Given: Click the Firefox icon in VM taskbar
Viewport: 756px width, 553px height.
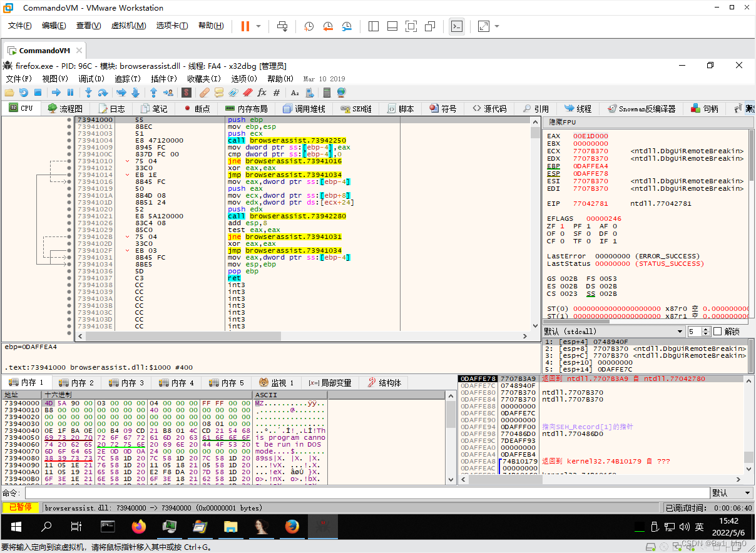Looking at the screenshot, I should [x=138, y=527].
